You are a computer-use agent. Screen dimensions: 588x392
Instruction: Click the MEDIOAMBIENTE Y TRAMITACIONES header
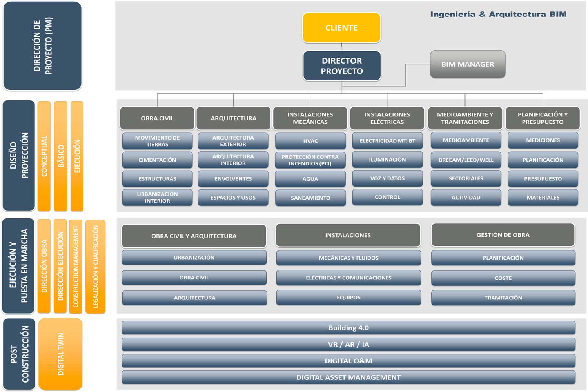point(465,118)
